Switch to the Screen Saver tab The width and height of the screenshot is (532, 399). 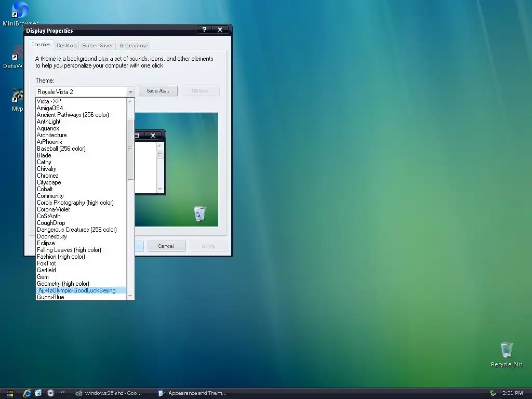coord(98,46)
